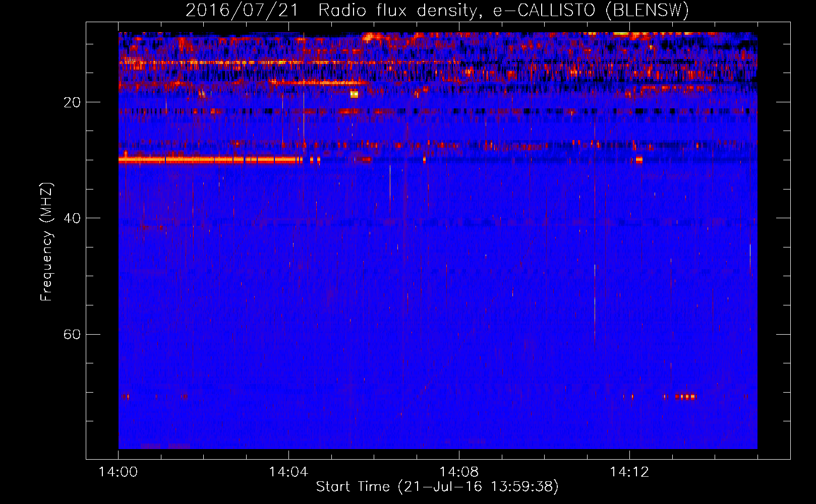816x504 pixels.
Task: Click the row of red dots near 14:13 at 70 MHz
Action: click(685, 397)
